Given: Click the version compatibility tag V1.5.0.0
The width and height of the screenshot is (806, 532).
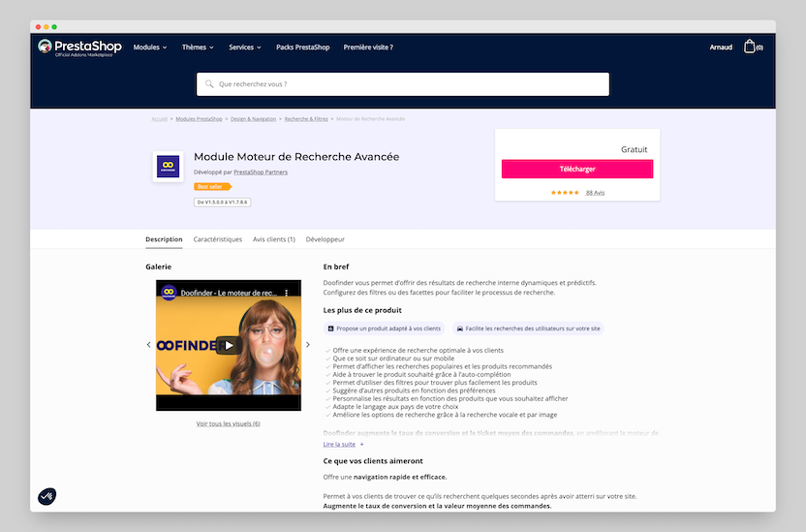Looking at the screenshot, I should pyautogui.click(x=222, y=203).
